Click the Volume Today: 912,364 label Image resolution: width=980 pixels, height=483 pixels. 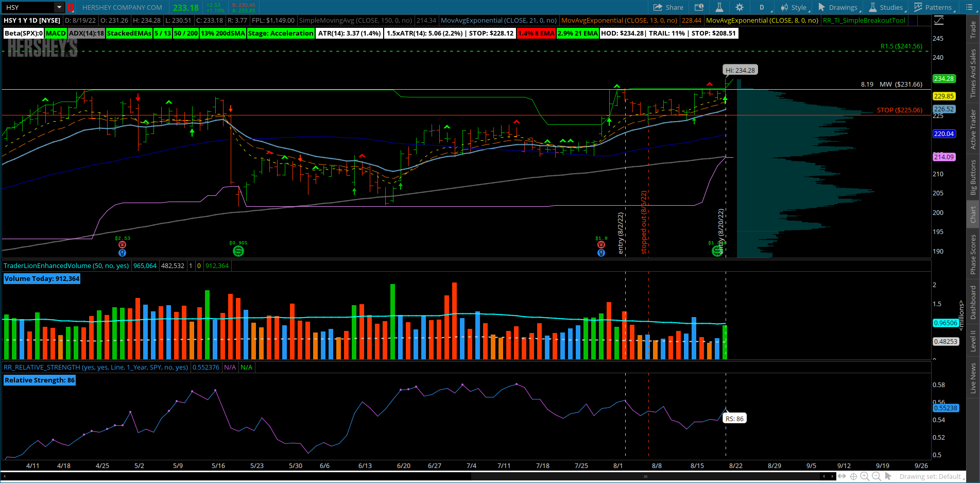pyautogui.click(x=42, y=278)
